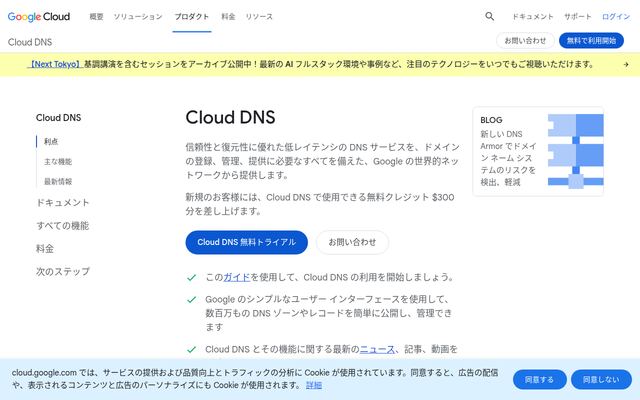Open ドキュメント in the left sidebar

(x=62, y=202)
